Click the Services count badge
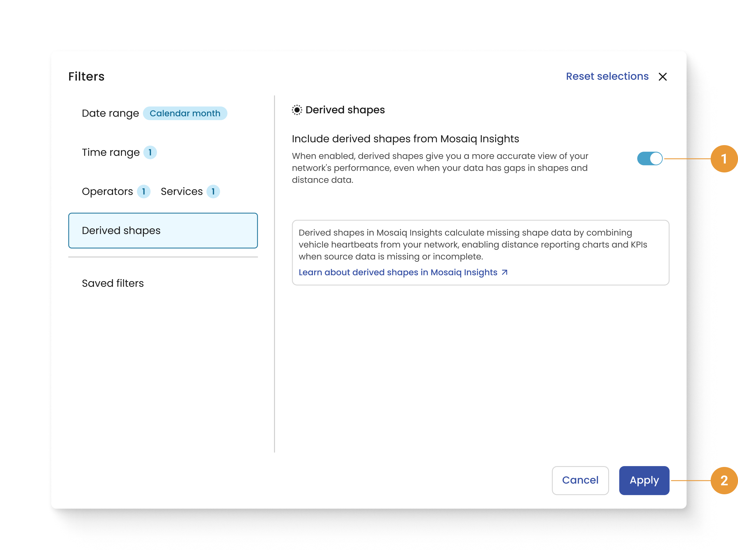738x560 pixels. point(213,192)
